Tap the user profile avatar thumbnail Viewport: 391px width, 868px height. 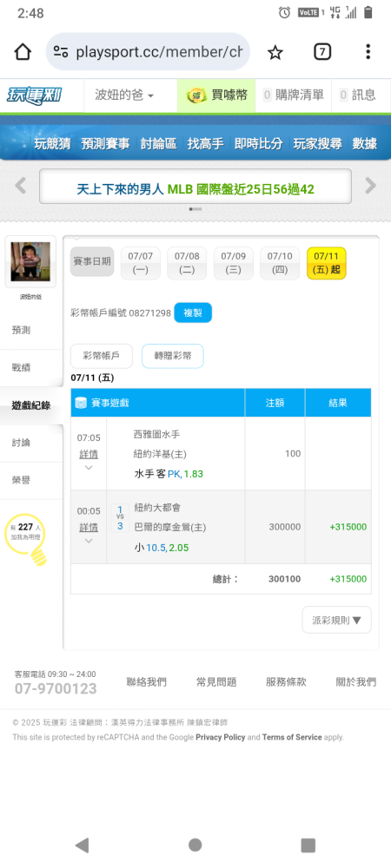point(30,261)
